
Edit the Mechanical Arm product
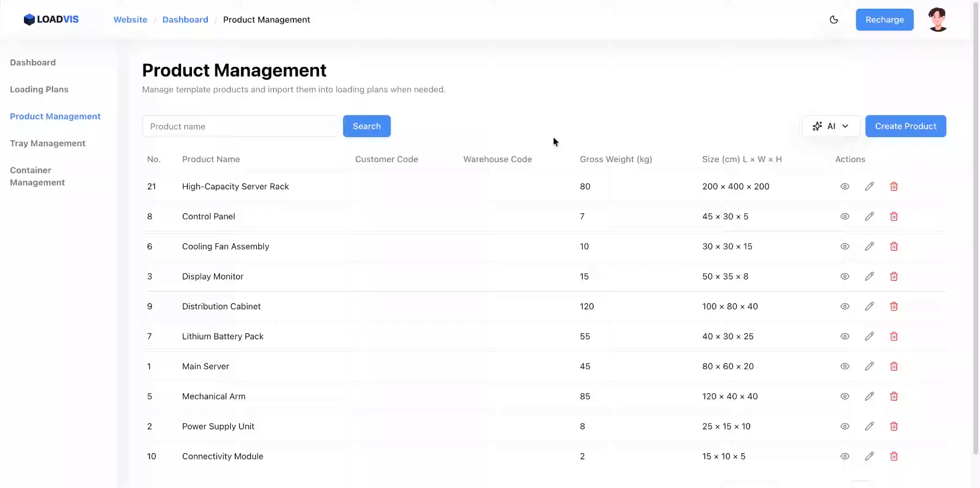tap(869, 396)
